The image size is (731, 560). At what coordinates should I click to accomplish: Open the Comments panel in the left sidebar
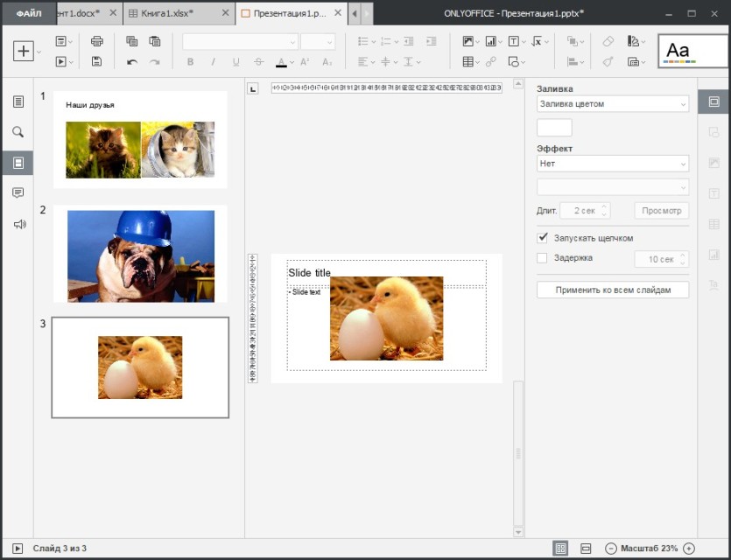pyautogui.click(x=18, y=192)
